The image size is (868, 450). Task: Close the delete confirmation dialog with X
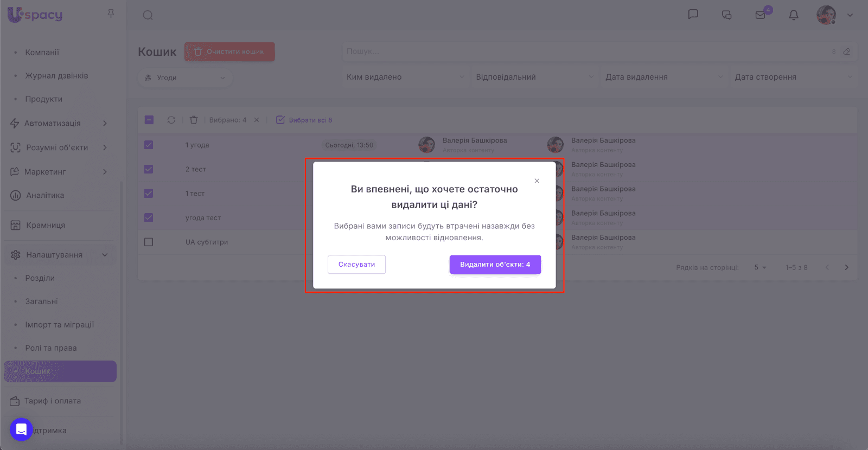coord(537,181)
